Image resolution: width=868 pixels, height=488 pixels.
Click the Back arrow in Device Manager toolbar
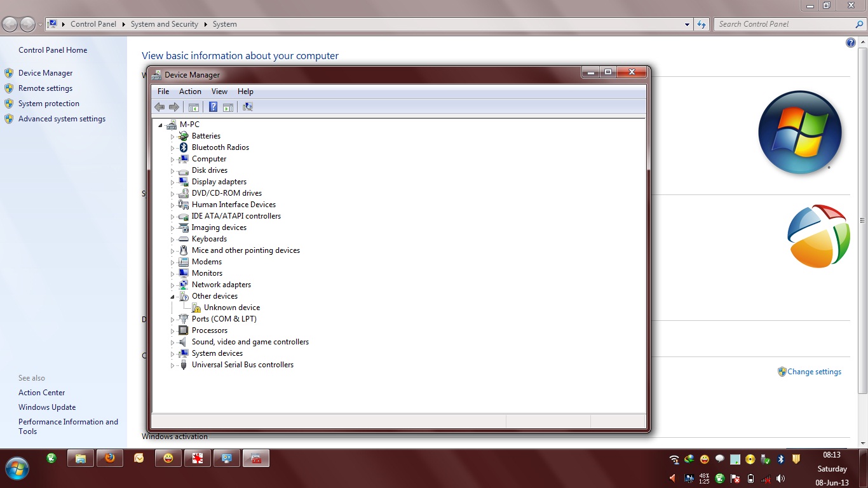159,107
